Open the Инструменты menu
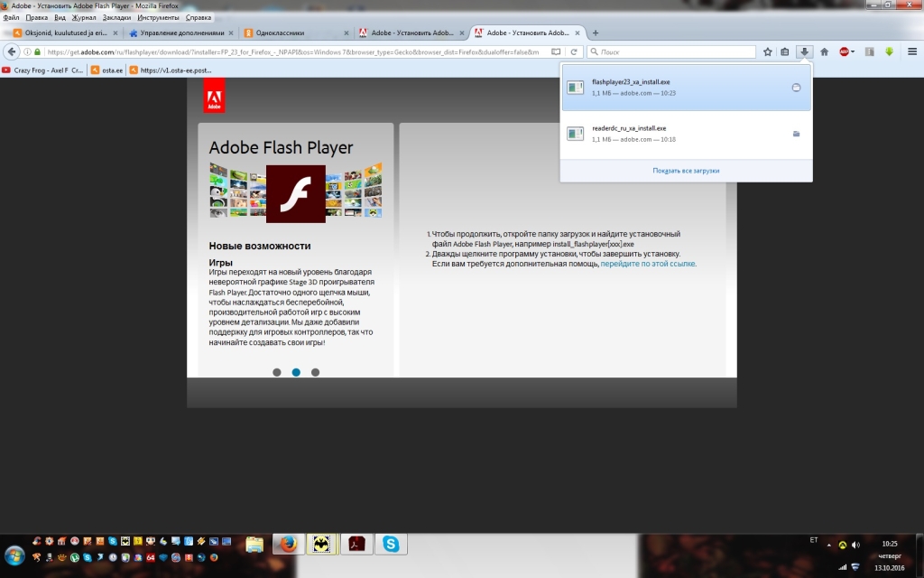Screen dimensions: 924x578 coord(158,18)
